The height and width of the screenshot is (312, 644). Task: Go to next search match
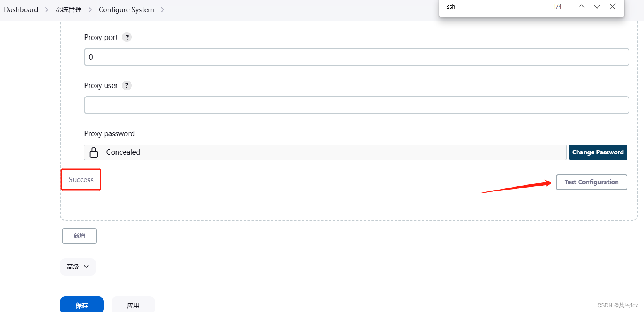(x=597, y=7)
